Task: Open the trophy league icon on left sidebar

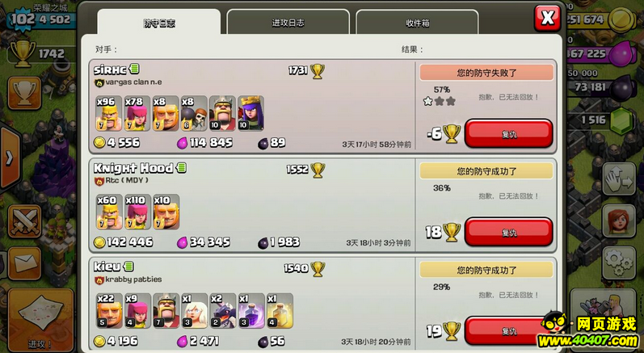Action: [x=24, y=93]
